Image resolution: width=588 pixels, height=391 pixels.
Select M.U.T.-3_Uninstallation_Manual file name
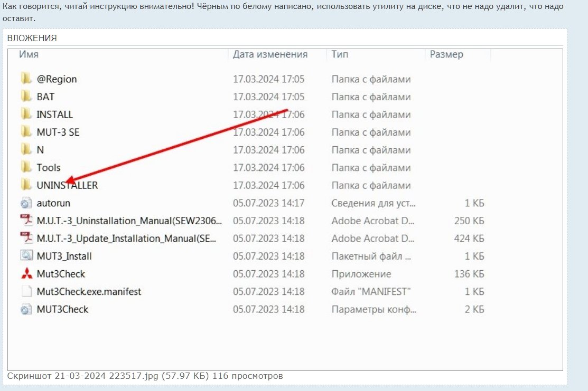(x=129, y=221)
